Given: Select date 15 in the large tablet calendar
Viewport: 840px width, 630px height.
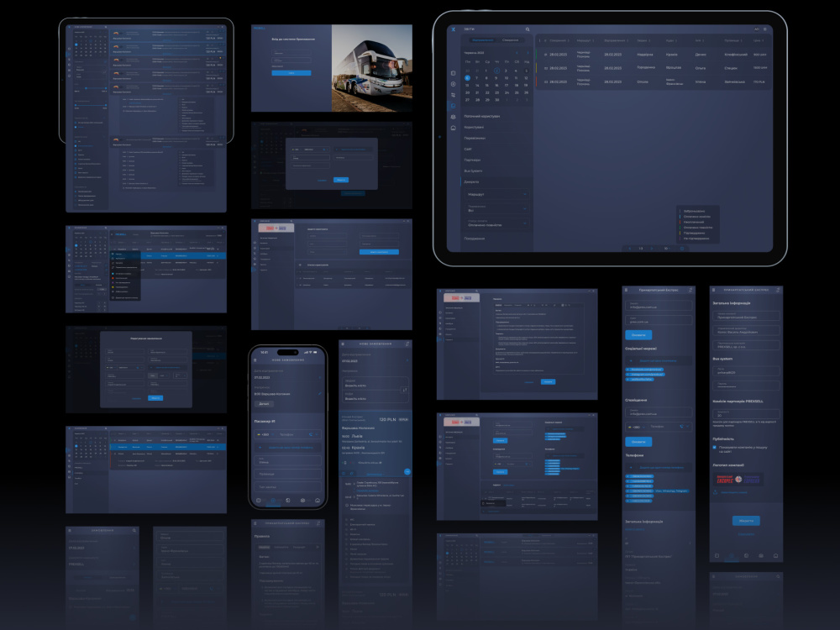Looking at the screenshot, I should pos(487,85).
